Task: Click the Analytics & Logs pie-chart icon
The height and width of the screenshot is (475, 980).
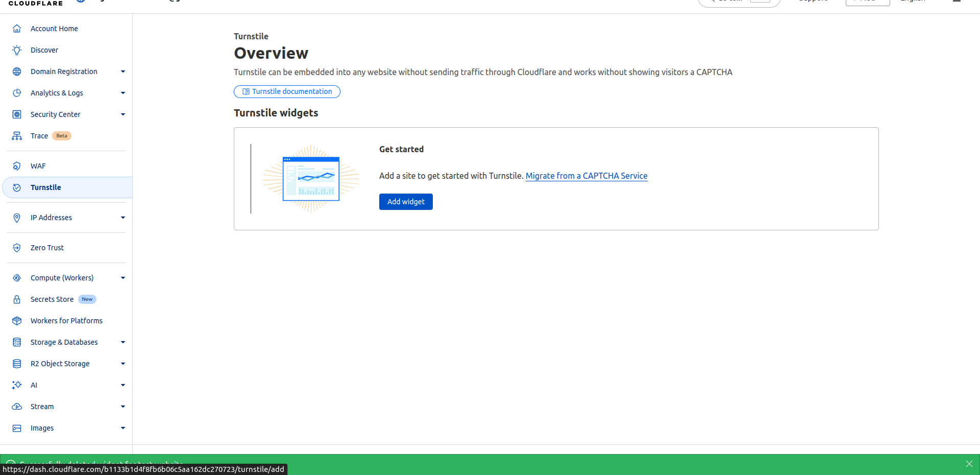Action: tap(17, 93)
